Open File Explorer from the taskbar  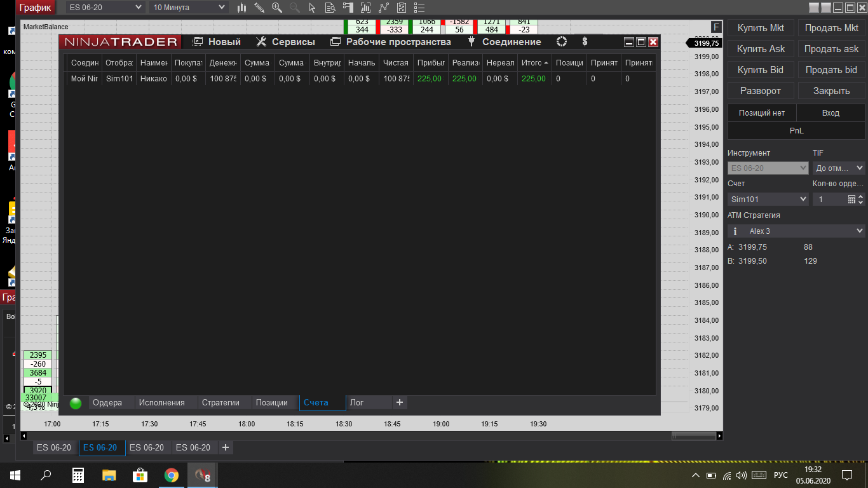pyautogui.click(x=109, y=475)
